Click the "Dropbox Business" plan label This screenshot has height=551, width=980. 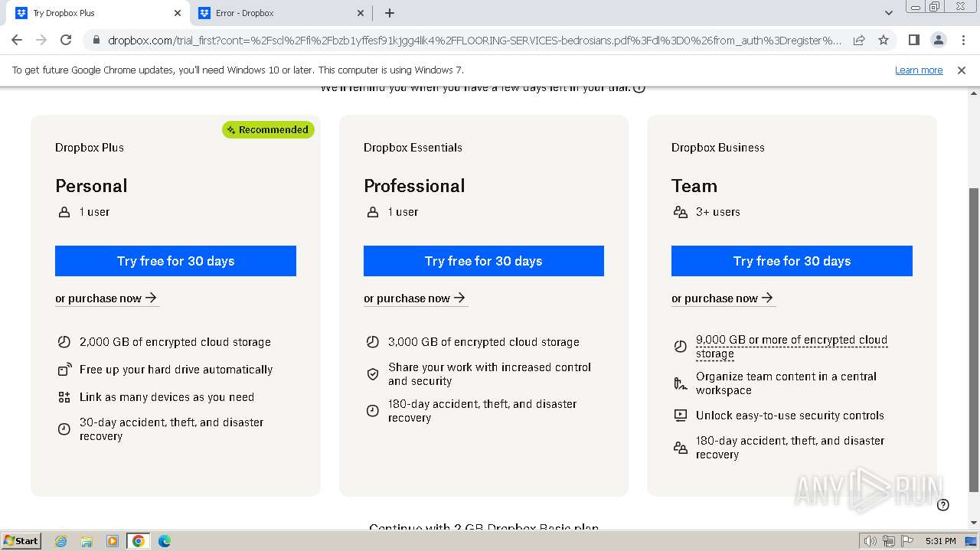coord(718,148)
